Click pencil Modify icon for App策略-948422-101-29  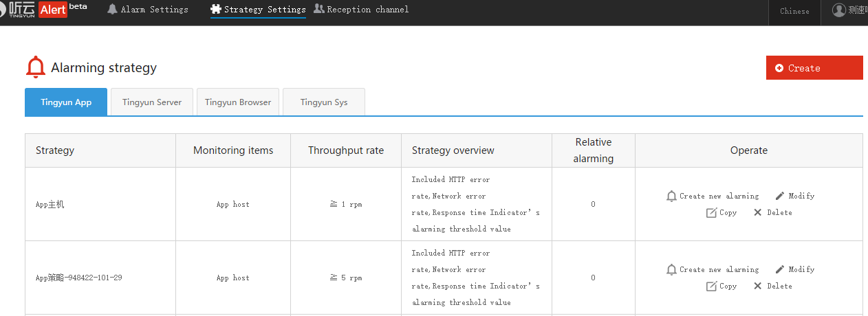point(780,269)
